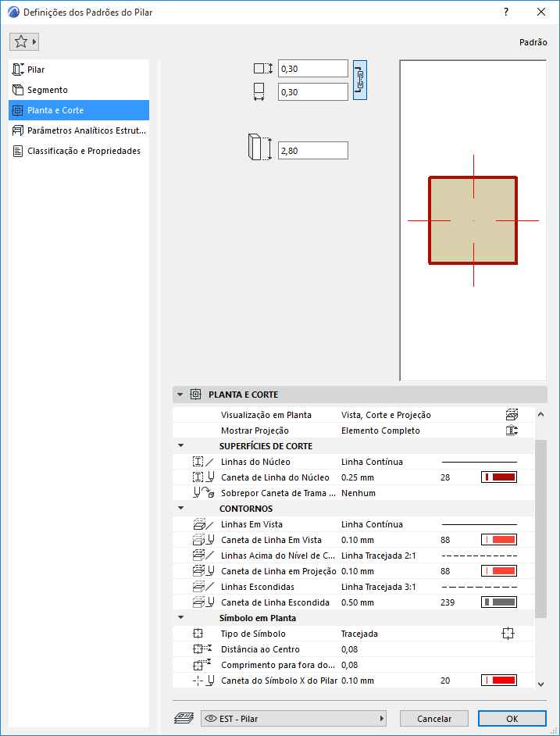Click the Tipo de Símbolo row icon
The width and height of the screenshot is (560, 736).
198,634
